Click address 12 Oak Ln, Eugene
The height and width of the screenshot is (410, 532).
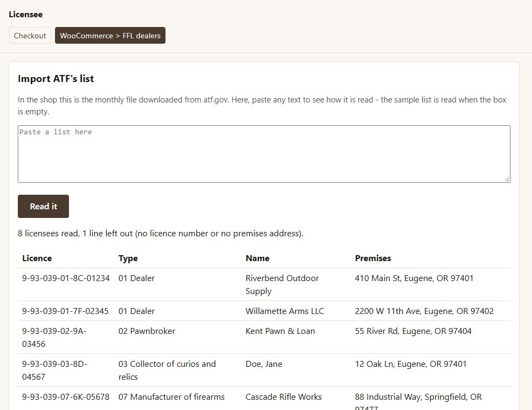click(411, 364)
